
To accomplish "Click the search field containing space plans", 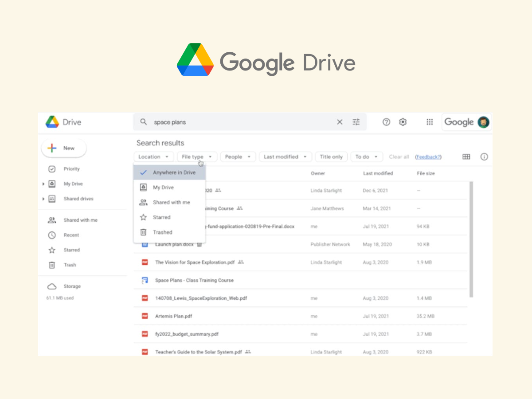I will point(239,122).
